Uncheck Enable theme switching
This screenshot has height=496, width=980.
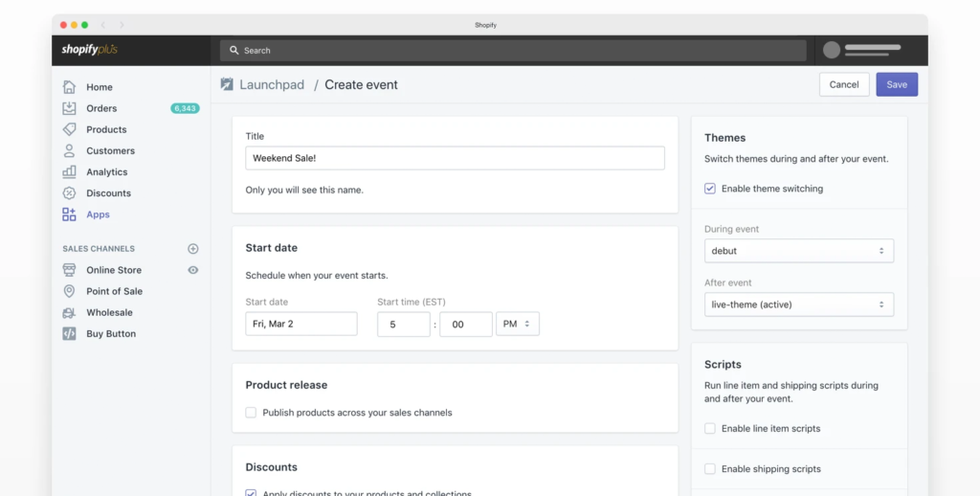pyautogui.click(x=710, y=189)
